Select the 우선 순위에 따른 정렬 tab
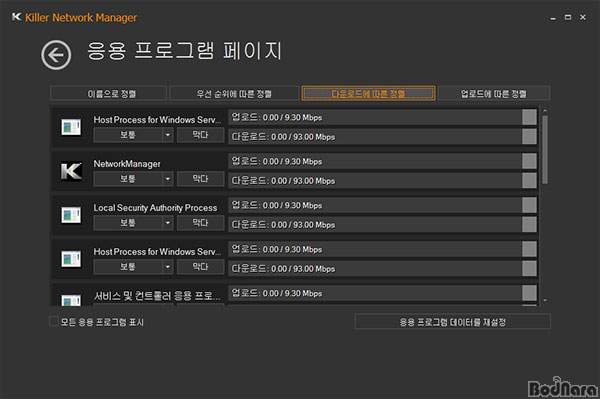The height and width of the screenshot is (399, 600). point(234,93)
